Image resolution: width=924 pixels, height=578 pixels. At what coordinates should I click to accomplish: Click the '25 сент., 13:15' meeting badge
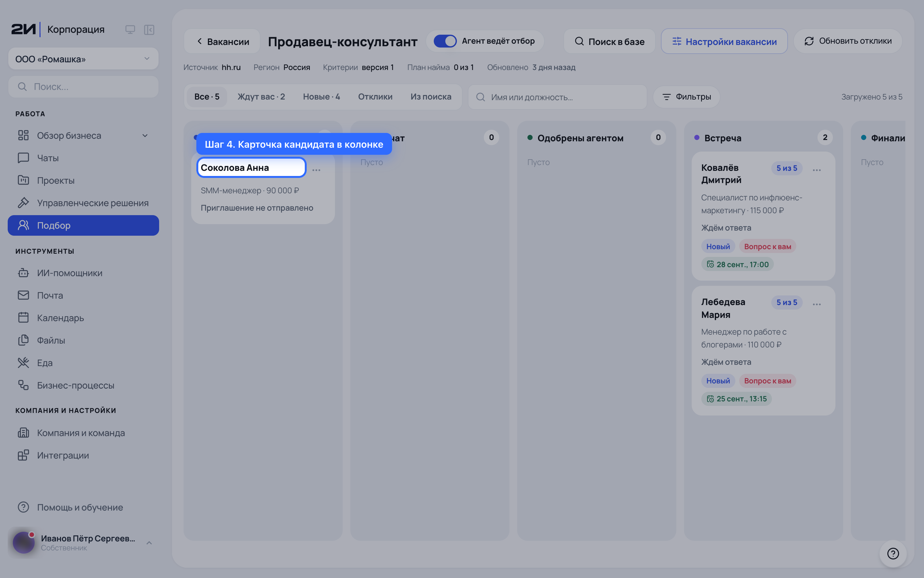pyautogui.click(x=736, y=399)
